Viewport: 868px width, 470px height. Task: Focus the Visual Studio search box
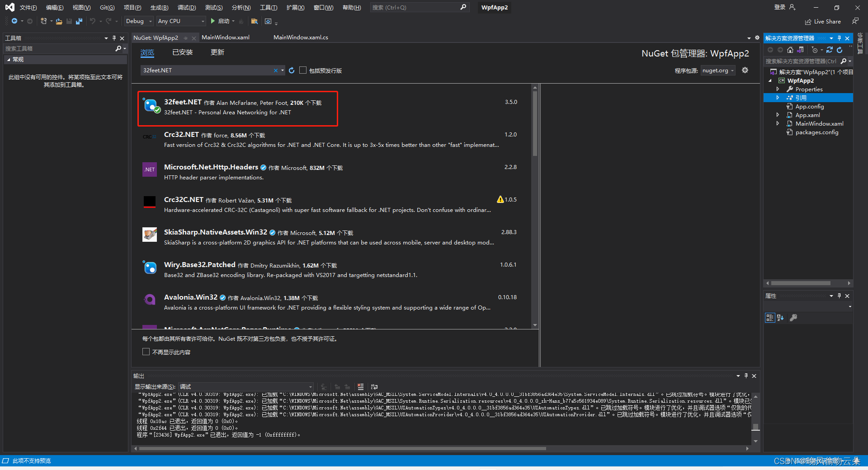(419, 8)
